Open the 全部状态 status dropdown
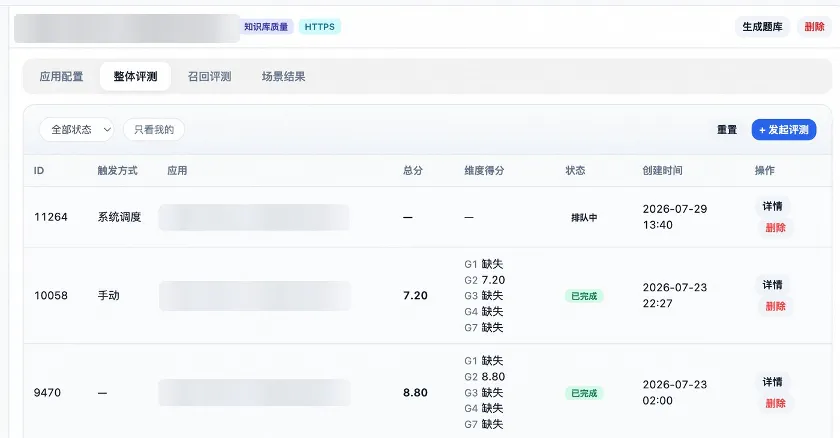The width and height of the screenshot is (840, 438). 76,130
